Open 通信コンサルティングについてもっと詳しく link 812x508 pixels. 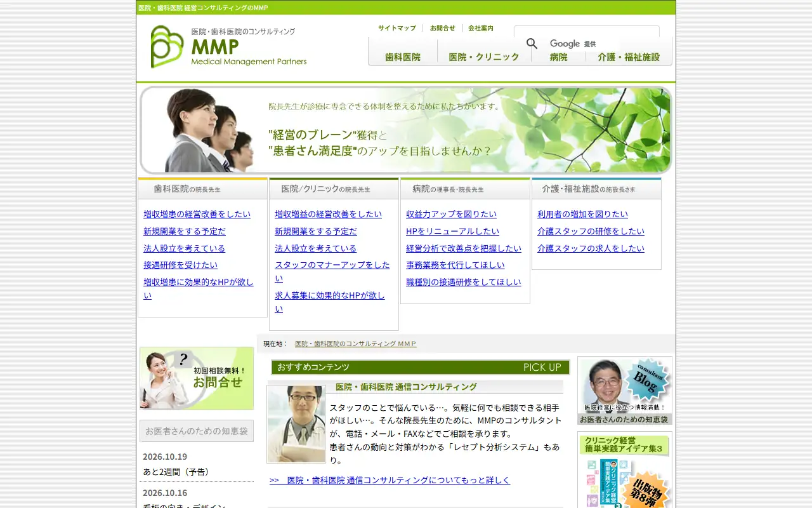(390, 480)
